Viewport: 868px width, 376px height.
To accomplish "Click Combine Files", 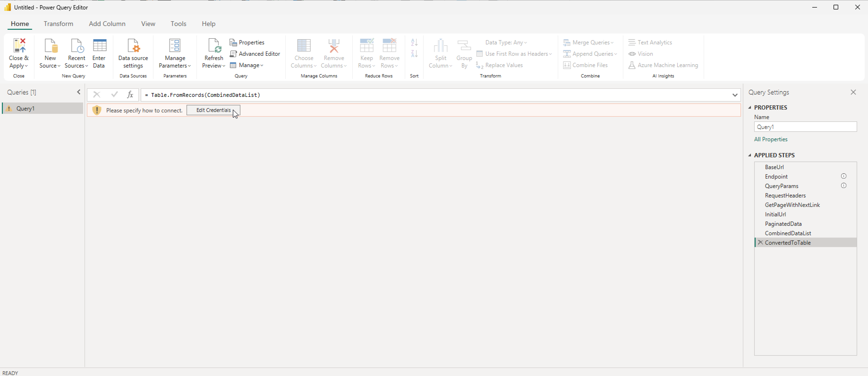I will tap(585, 65).
